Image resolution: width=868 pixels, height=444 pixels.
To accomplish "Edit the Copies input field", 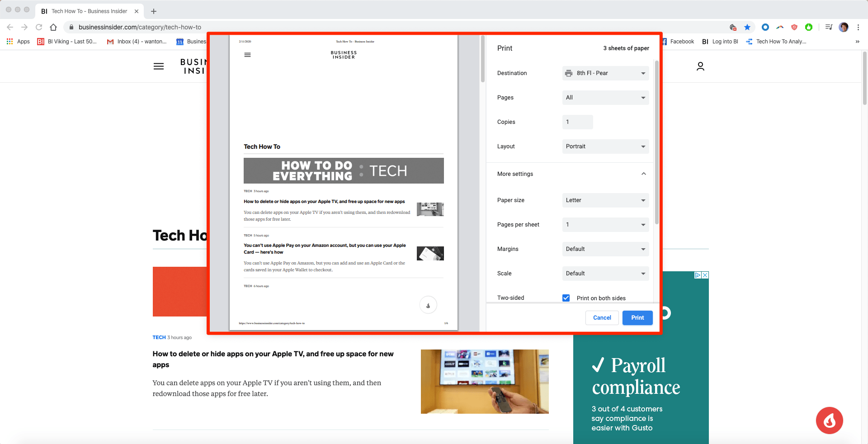I will (x=577, y=122).
